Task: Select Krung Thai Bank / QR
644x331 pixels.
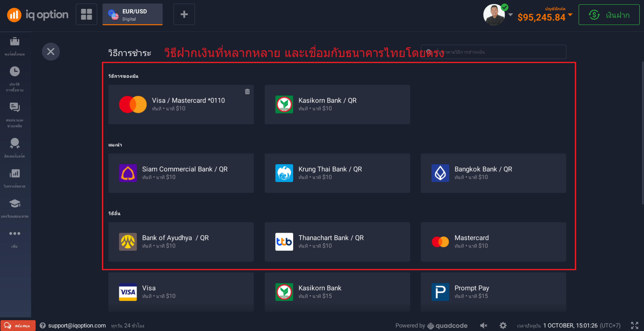Action: click(x=337, y=173)
